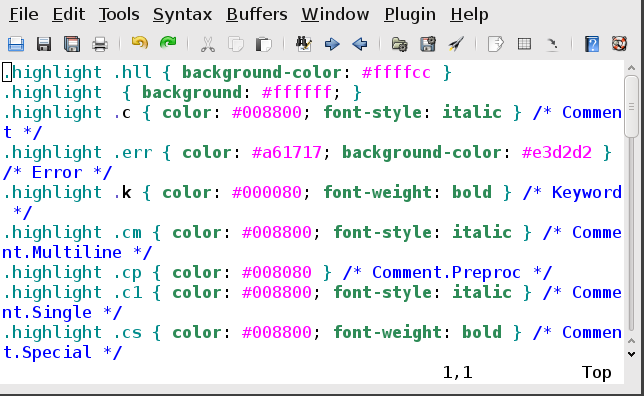Screen dimensions: 644x396
Task: Open the Plugin menu
Action: (x=410, y=15)
